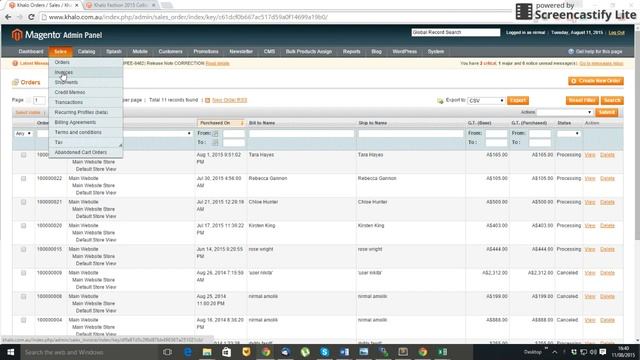640x360 pixels.
Task: Click the Magento Admin Panel logo
Action: [57, 35]
